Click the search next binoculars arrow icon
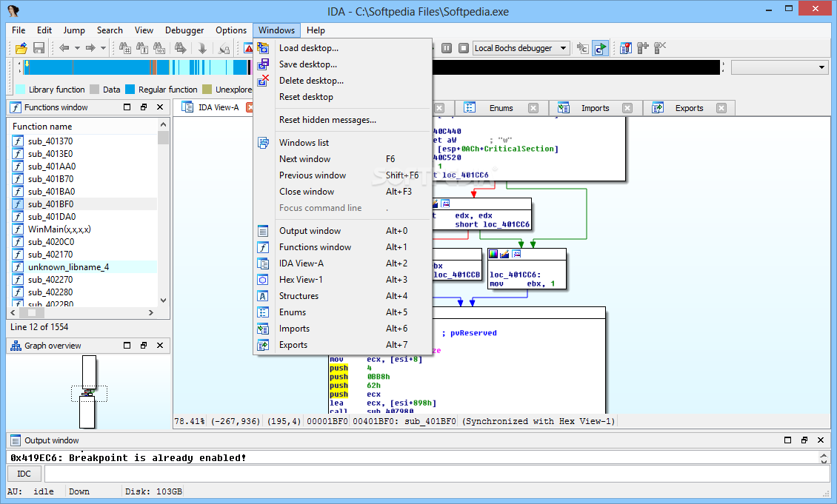The image size is (837, 504). tap(181, 49)
